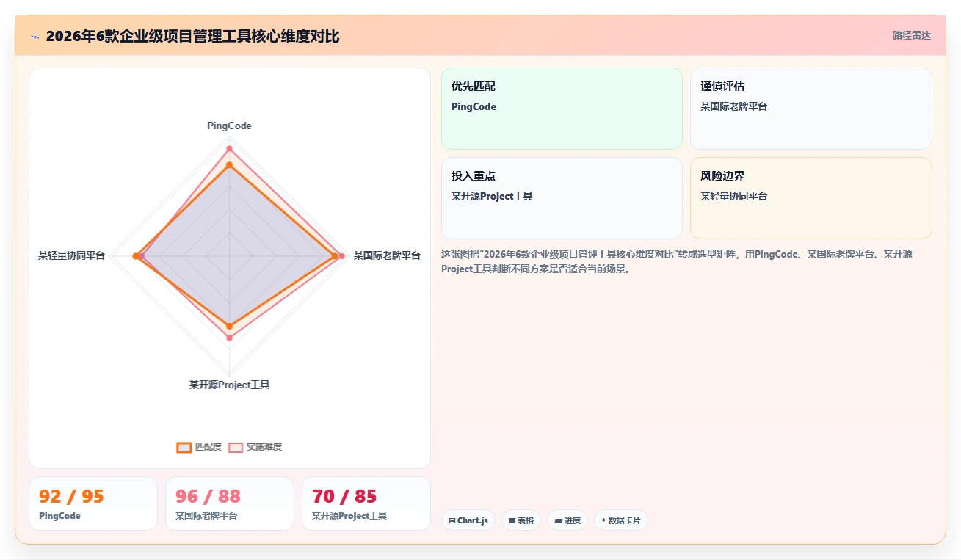961x560 pixels.
Task: Select the 谨慎评估 card
Action: click(811, 109)
